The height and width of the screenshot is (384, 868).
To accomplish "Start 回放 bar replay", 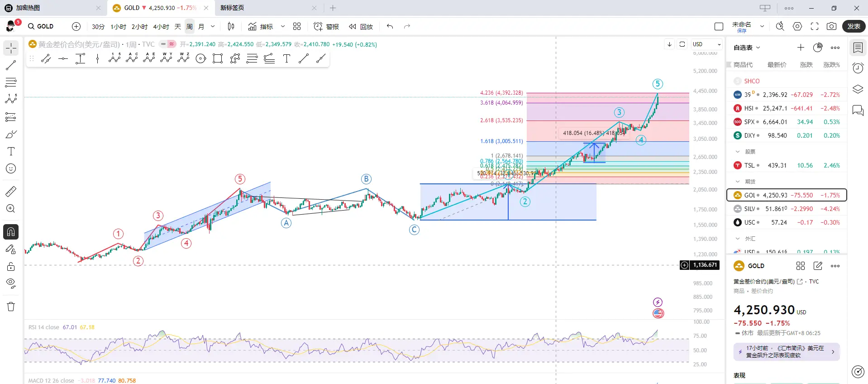I will (x=361, y=27).
